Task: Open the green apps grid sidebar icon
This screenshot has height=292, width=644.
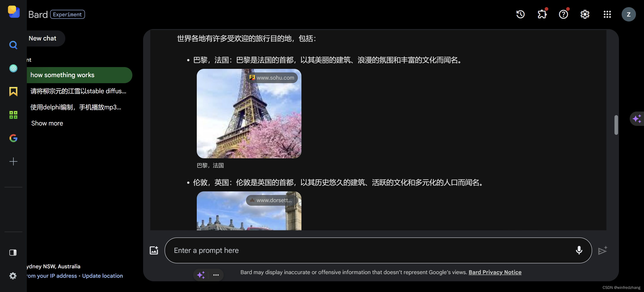Action: 13,115
